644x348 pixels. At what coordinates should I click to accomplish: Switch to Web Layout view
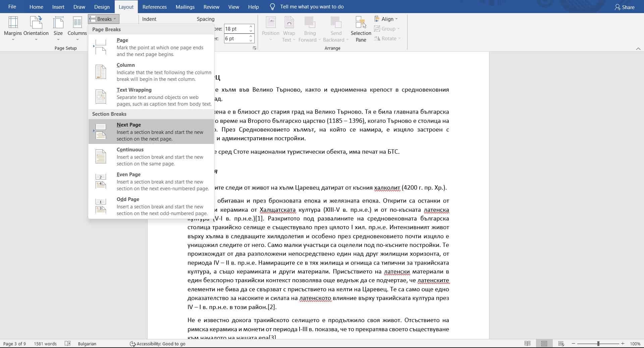(x=561, y=344)
